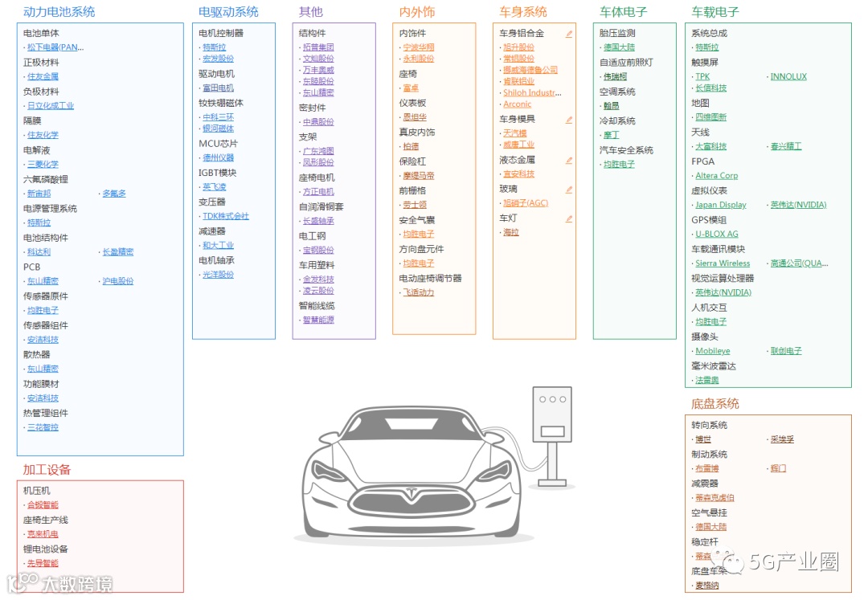Open the 金发科技 link
Image resolution: width=868 pixels, height=600 pixels.
tap(318, 280)
